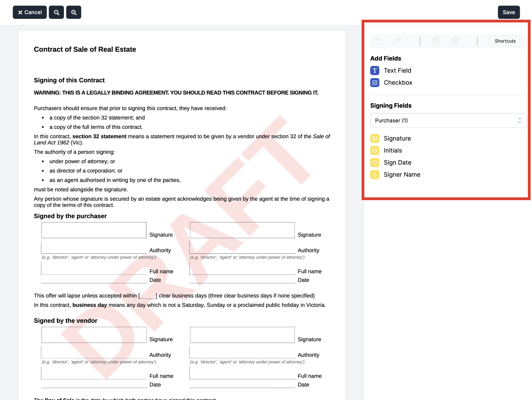Open the Purchaser (1) signer dropdown
The height and width of the screenshot is (400, 532).
pyautogui.click(x=448, y=121)
